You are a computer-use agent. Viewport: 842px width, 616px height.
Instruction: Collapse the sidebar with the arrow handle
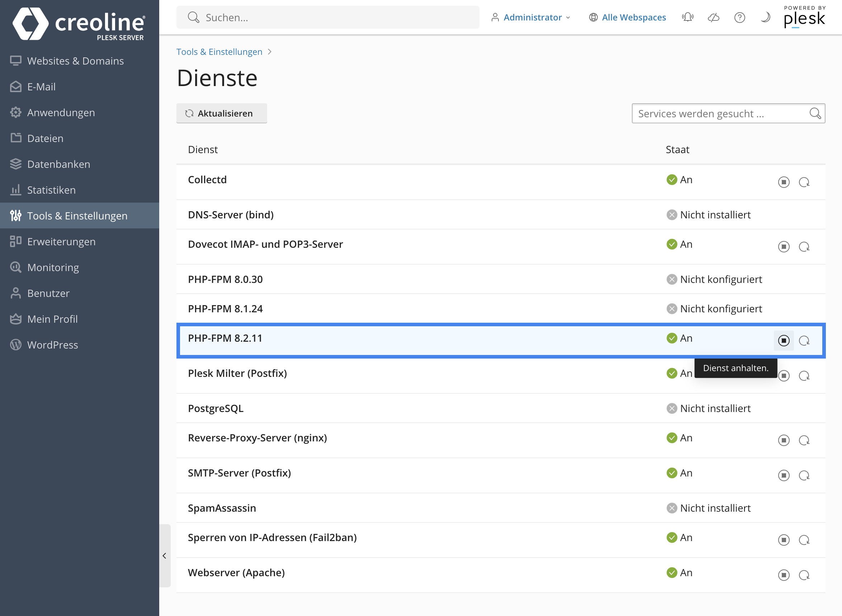pyautogui.click(x=165, y=555)
